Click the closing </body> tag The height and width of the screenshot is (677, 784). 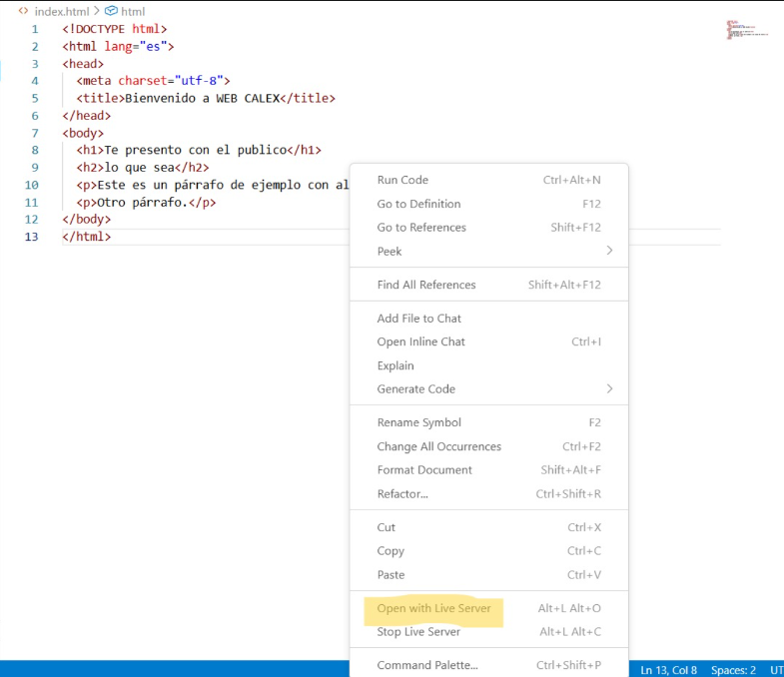(87, 220)
